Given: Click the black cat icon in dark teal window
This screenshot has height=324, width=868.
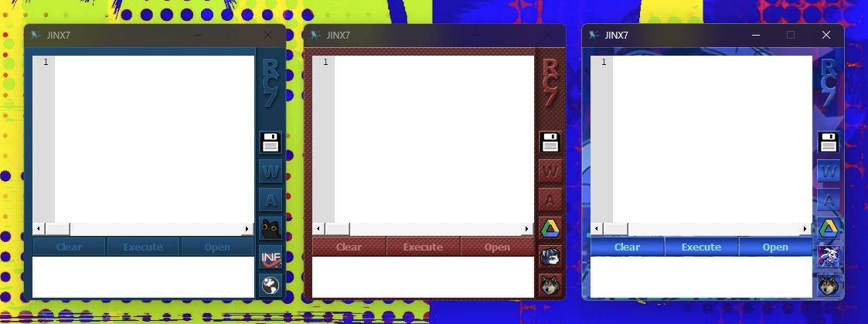Looking at the screenshot, I should (271, 227).
